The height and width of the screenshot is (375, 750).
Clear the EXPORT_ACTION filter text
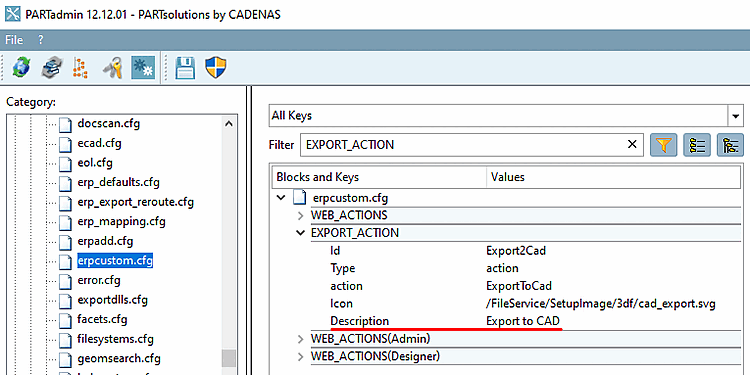coord(632,144)
